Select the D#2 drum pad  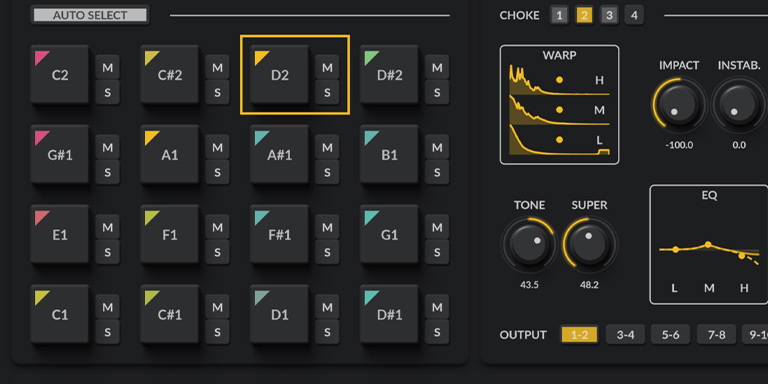click(x=389, y=74)
